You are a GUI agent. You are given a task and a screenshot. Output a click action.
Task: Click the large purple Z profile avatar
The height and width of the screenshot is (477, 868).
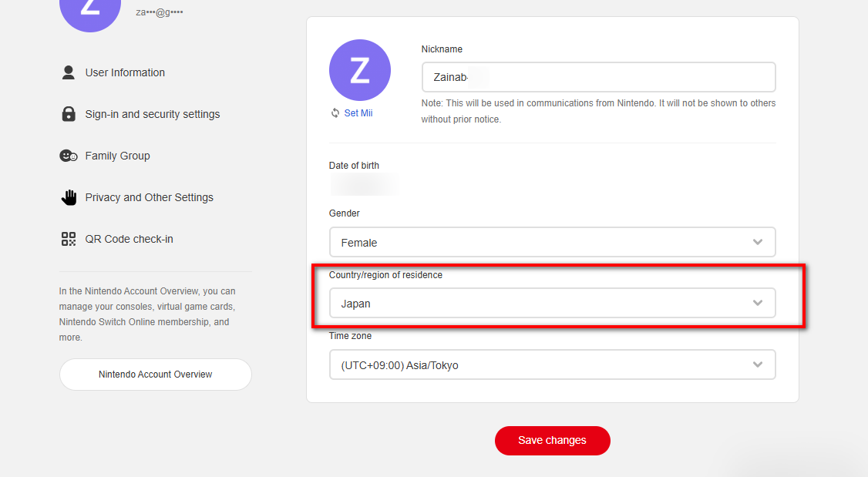(x=360, y=69)
